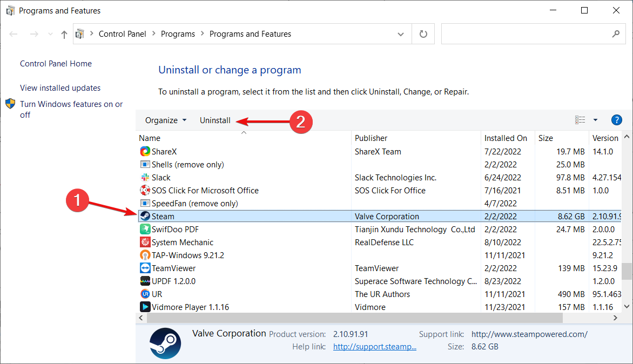Click the vertical scrollbar up arrow
This screenshot has height=364, width=633.
tap(627, 137)
